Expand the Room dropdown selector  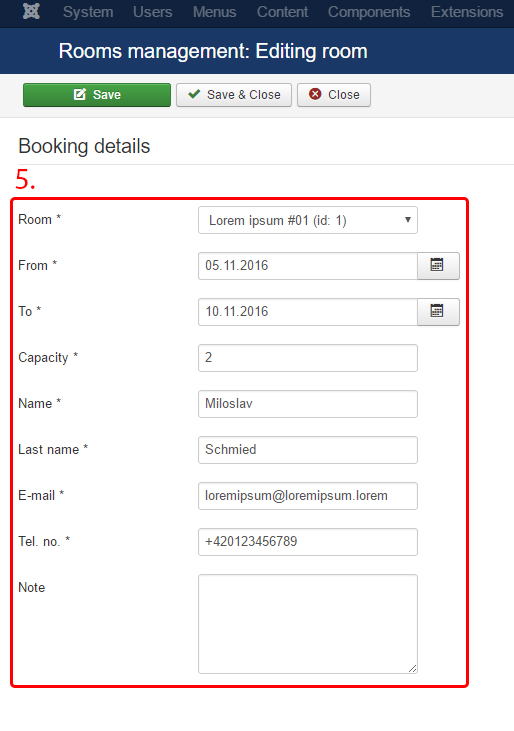[308, 220]
